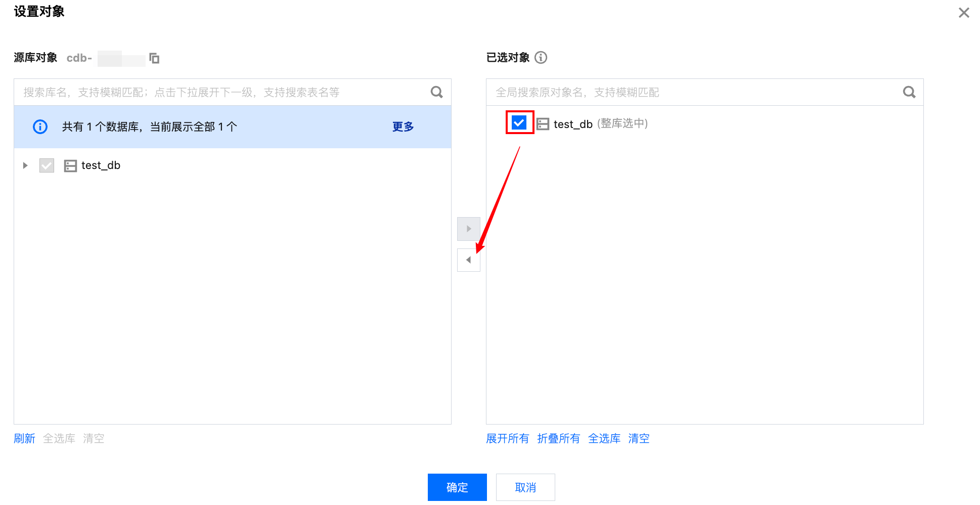Expand the test_db tree node in source objects
Viewport: 980px width, 505px height.
25,165
